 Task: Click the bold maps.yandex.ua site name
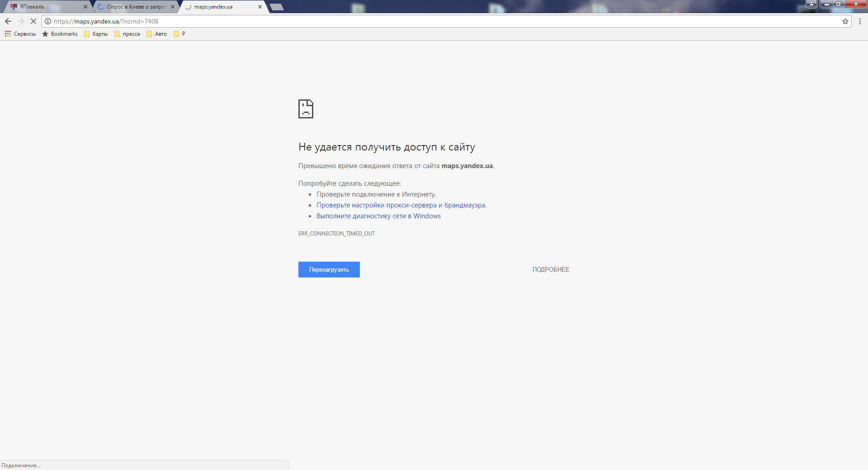coord(467,166)
